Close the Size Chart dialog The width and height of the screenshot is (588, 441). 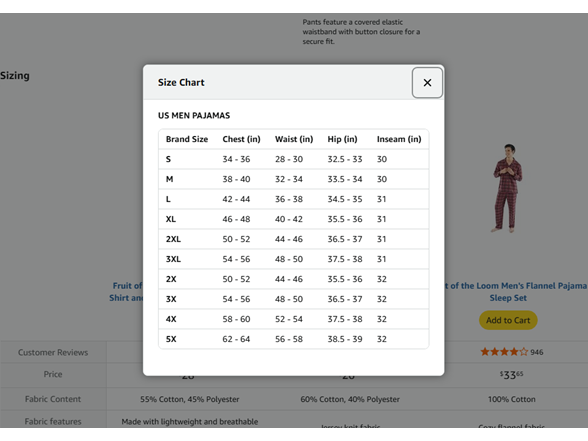point(427,82)
